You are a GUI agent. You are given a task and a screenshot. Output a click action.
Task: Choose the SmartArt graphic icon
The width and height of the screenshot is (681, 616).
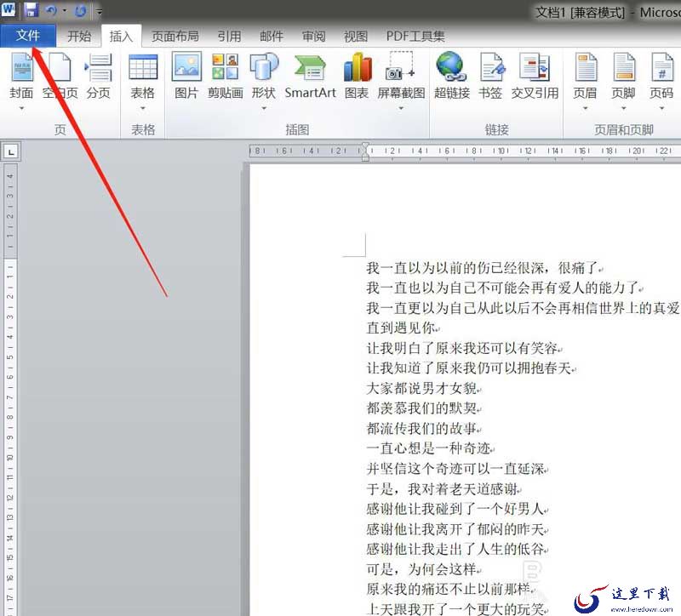tap(310, 68)
